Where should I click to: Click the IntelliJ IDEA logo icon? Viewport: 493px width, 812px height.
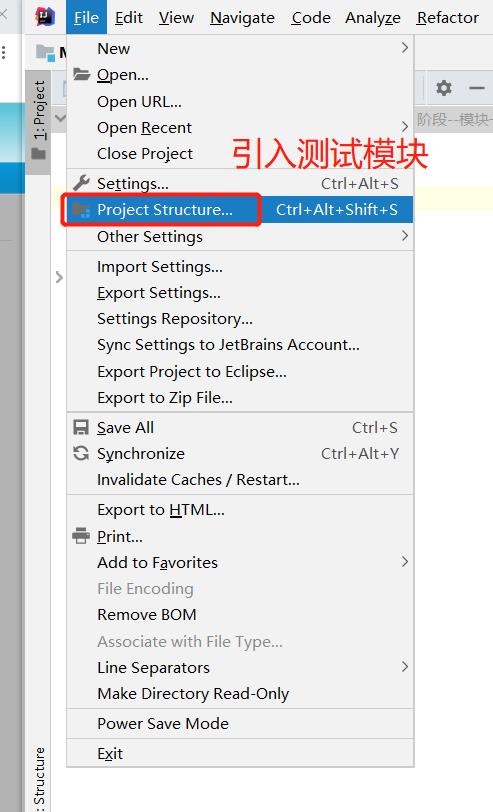tap(45, 17)
